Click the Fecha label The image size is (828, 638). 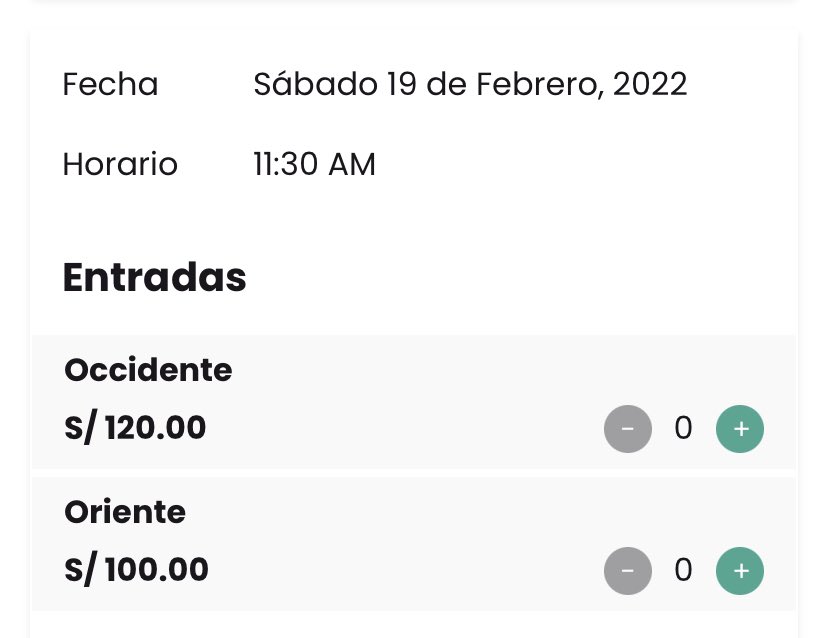coord(110,85)
